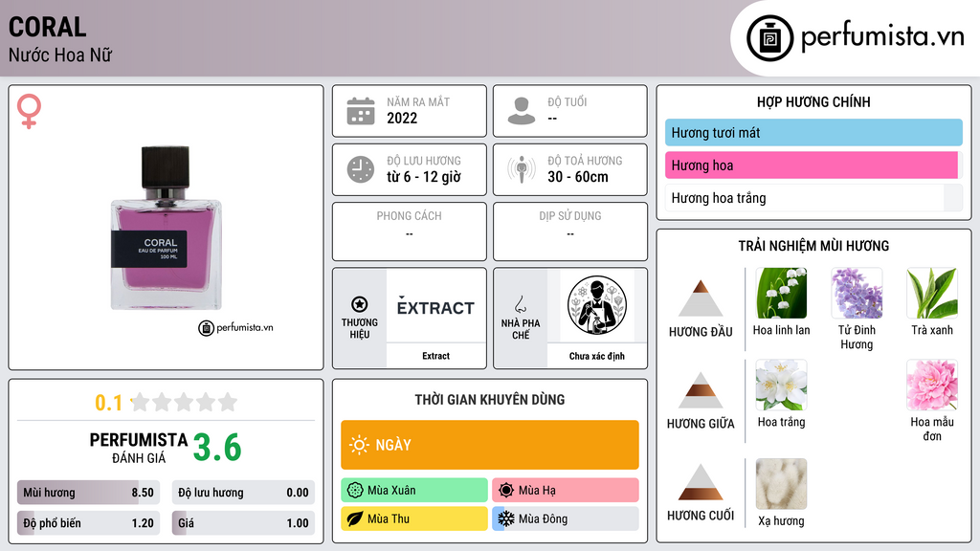Click the Trải nghiệm mùi hương heading

point(813,246)
